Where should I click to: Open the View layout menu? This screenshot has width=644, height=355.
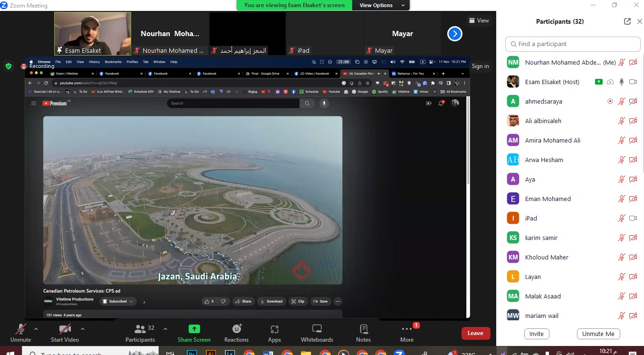479,20
